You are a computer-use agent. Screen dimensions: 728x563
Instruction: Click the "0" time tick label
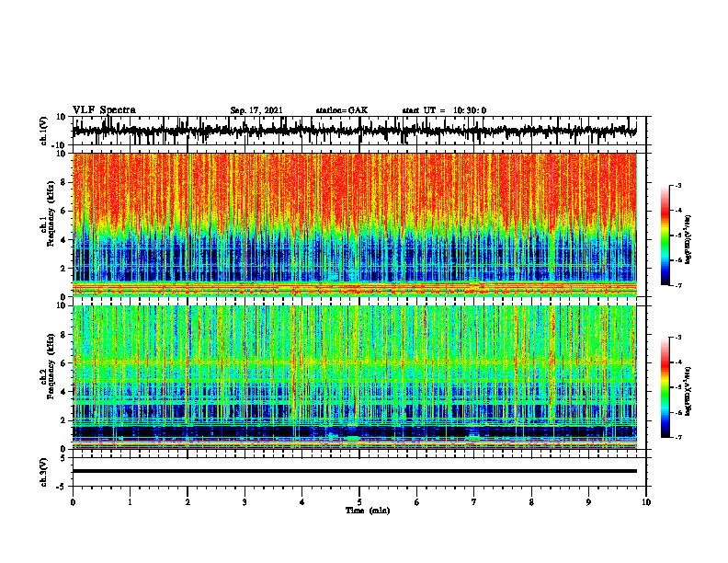73,502
